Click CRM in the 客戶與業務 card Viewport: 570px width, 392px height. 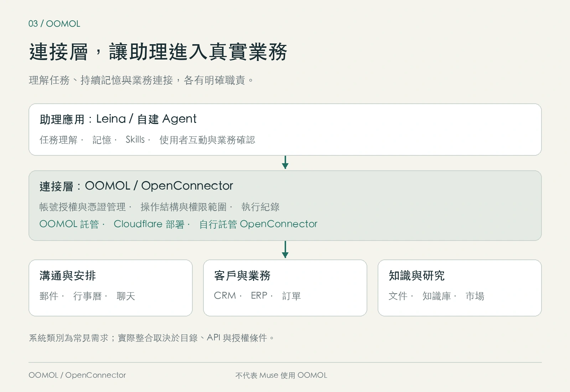tap(225, 296)
